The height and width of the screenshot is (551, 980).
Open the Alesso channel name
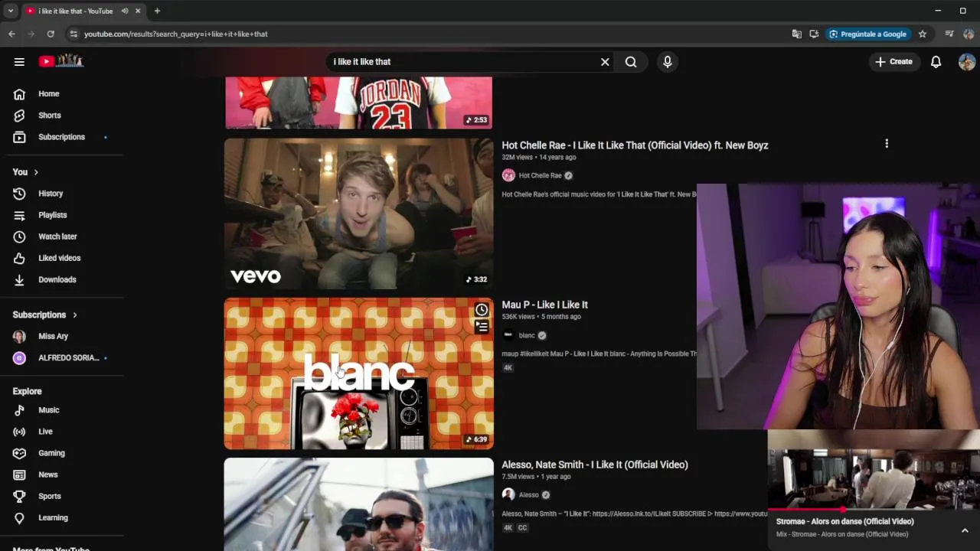pyautogui.click(x=529, y=495)
